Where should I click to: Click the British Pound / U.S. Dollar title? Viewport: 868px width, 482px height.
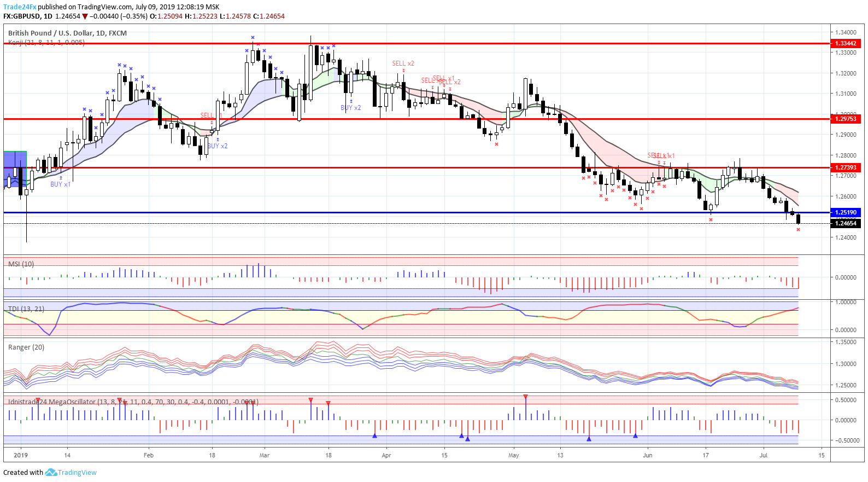67,33
